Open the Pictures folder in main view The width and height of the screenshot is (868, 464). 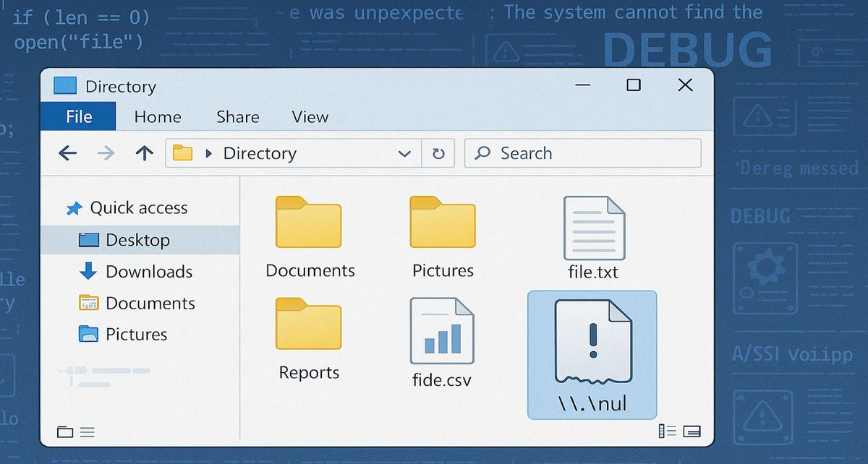pyautogui.click(x=443, y=223)
